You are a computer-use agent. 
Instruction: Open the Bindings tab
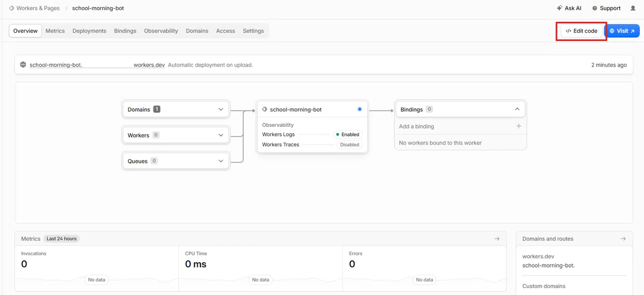pyautogui.click(x=125, y=31)
